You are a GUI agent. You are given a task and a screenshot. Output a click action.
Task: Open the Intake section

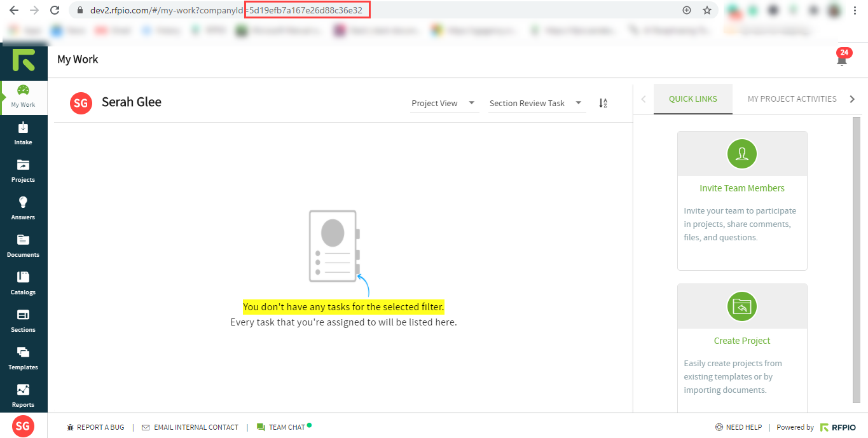click(24, 133)
